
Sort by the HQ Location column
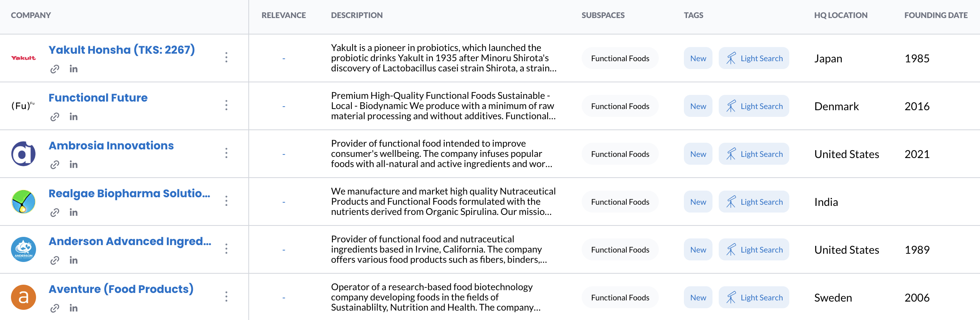click(x=841, y=15)
